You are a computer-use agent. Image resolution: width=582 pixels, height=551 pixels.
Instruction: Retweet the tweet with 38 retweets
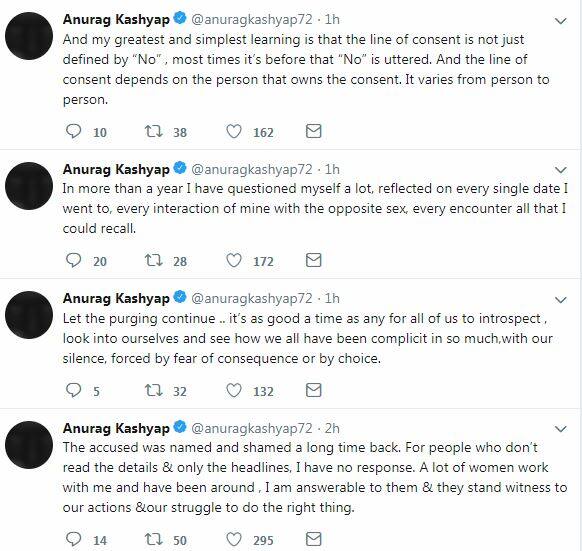click(x=153, y=131)
